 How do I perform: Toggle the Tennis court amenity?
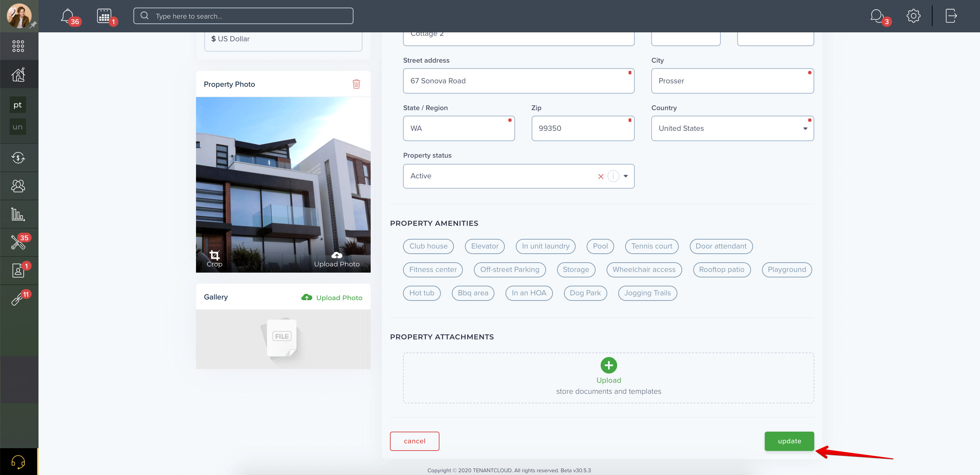[x=652, y=246]
